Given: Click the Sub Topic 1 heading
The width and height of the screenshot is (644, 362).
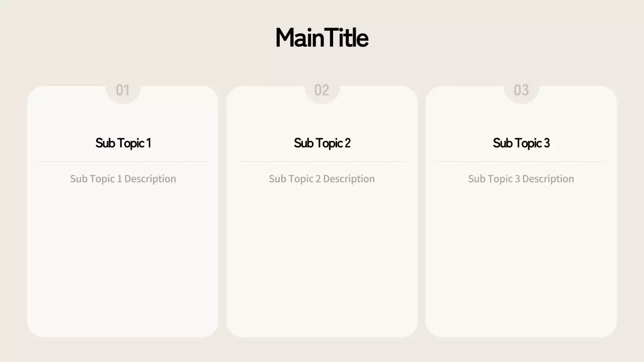Looking at the screenshot, I should [x=123, y=143].
